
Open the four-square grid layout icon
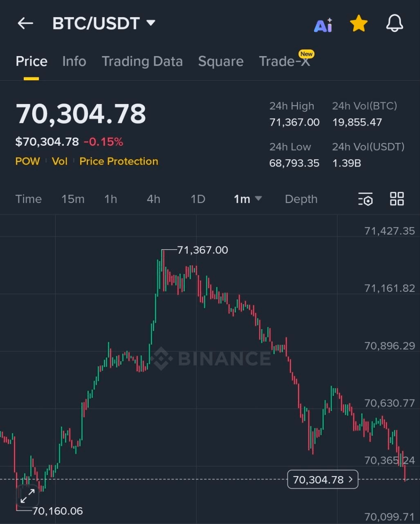pos(397,199)
